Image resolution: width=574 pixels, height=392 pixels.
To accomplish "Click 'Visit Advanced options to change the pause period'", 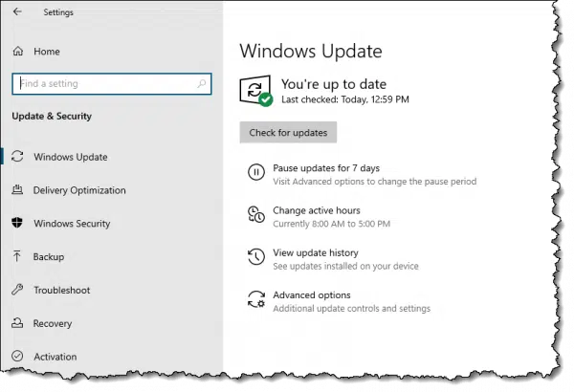I will [x=375, y=182].
